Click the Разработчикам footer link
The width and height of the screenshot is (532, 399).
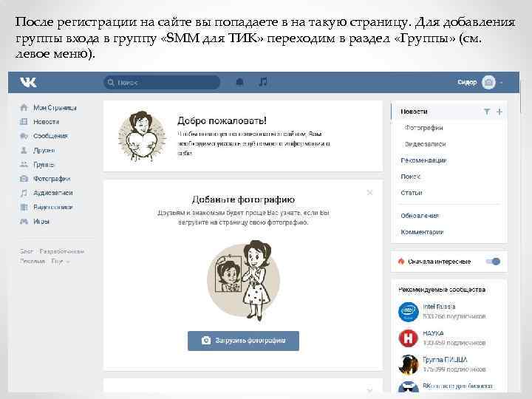point(62,251)
